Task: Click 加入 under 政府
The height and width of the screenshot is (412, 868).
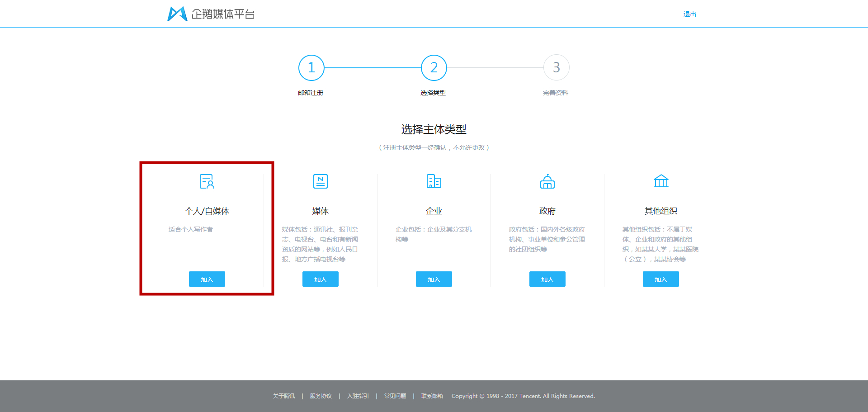Action: [x=547, y=279]
